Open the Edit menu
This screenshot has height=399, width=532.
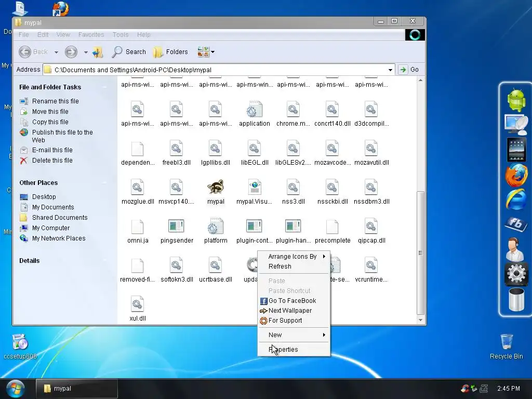coord(43,35)
